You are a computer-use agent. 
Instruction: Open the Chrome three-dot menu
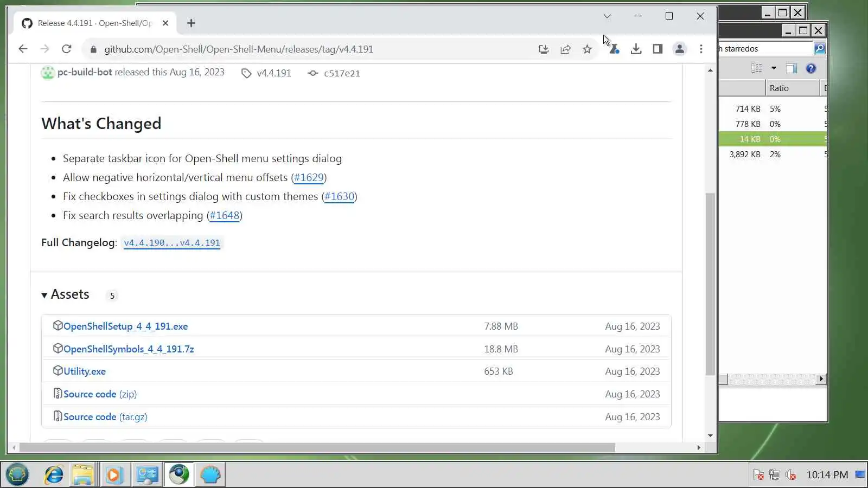pos(701,49)
